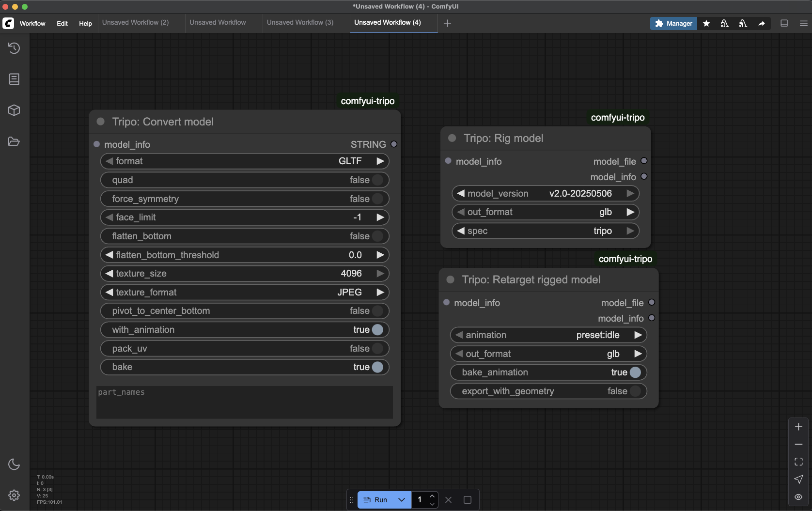
Task: Click comfyui-tripo badge above Retarget node
Action: click(x=625, y=259)
